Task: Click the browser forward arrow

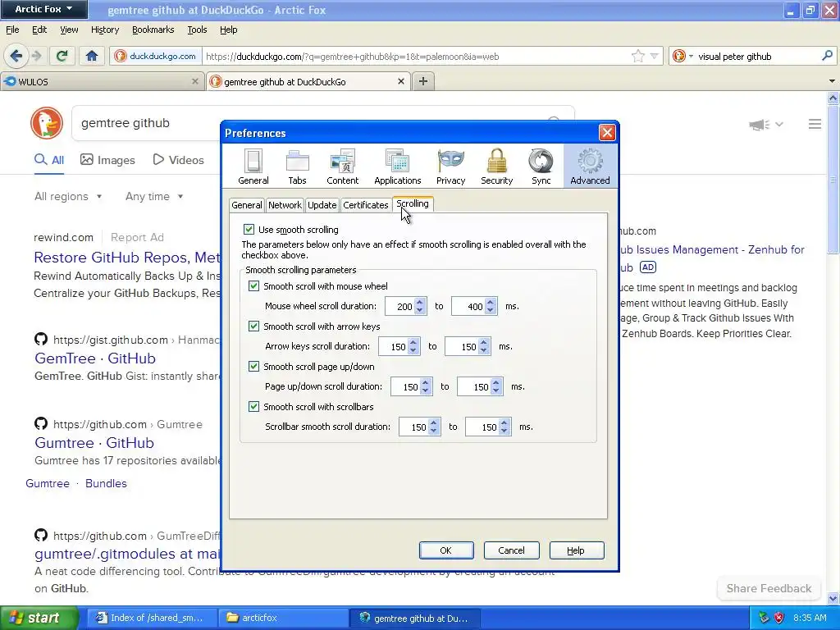Action: (36, 56)
